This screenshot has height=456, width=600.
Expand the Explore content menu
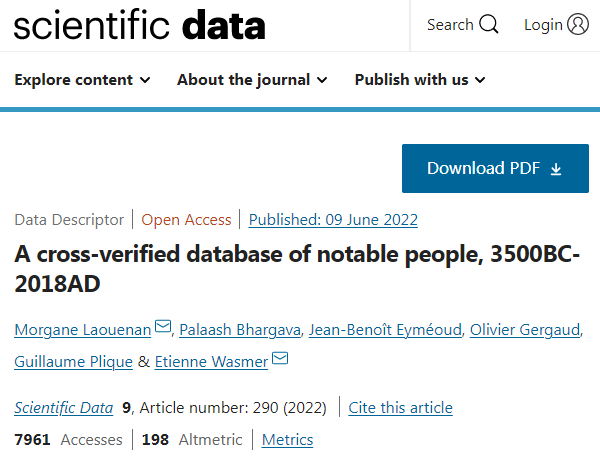coord(83,80)
